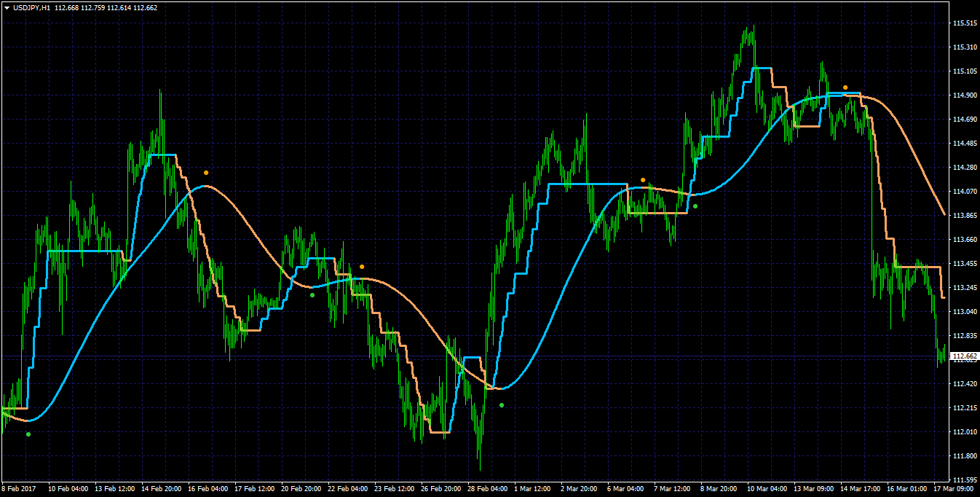Screen dimensions: 980x497
Task: Click the 14 Mar 17:00 time label
Action: pos(861,489)
